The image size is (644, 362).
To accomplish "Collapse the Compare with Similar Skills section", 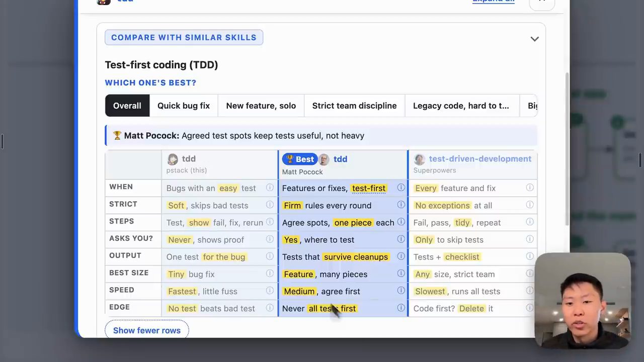I will pos(534,39).
